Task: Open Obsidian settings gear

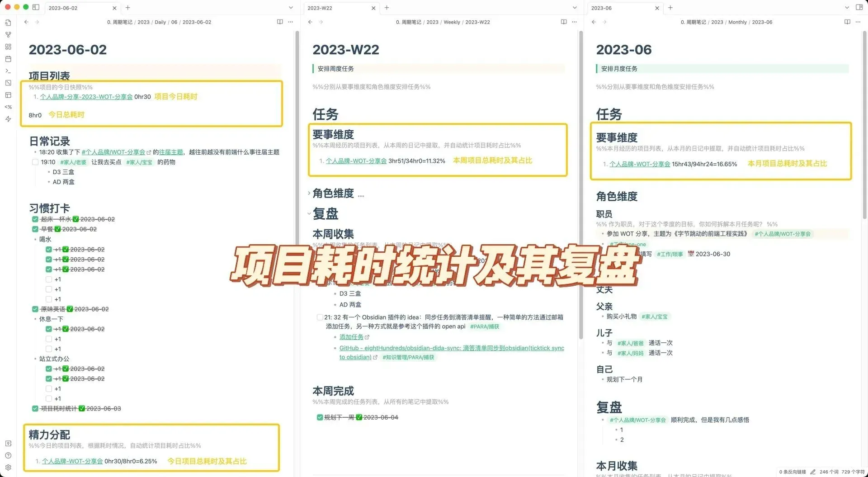Action: 8,468
